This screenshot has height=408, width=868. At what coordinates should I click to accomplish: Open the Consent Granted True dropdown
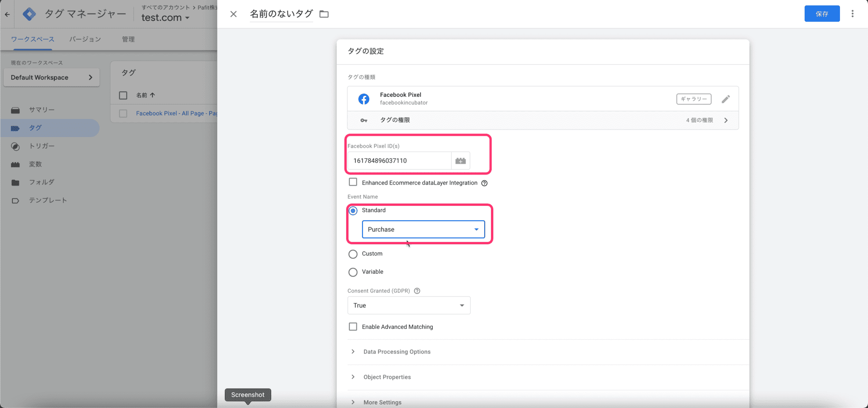point(409,305)
